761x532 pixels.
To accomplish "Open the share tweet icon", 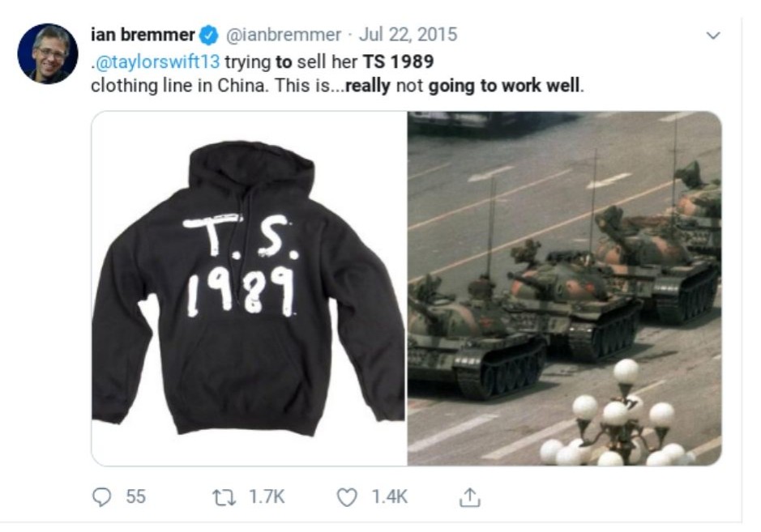I will coord(470,497).
